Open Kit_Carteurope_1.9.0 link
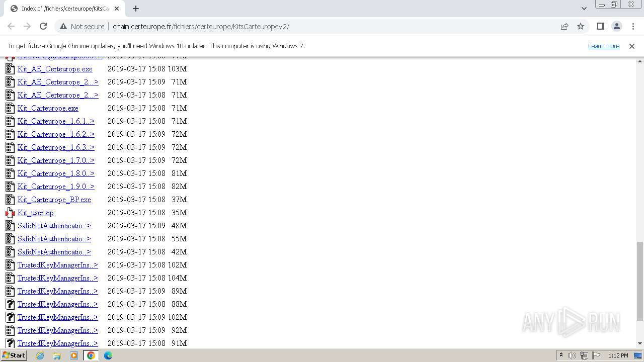 point(56,187)
